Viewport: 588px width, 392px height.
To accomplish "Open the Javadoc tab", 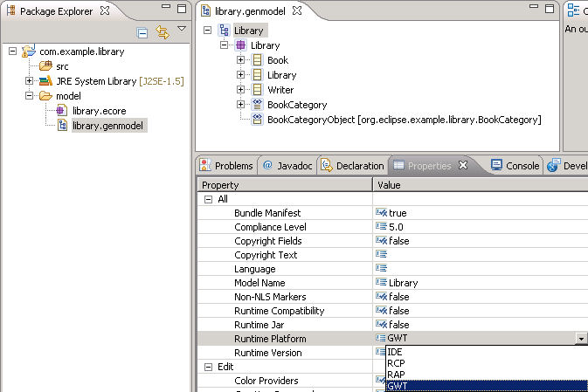I will (x=287, y=165).
